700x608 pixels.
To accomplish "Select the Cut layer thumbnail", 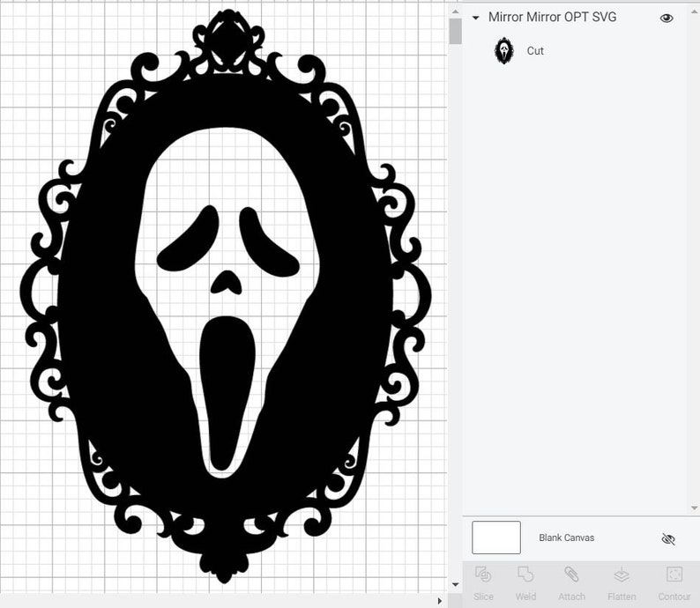I will point(504,51).
